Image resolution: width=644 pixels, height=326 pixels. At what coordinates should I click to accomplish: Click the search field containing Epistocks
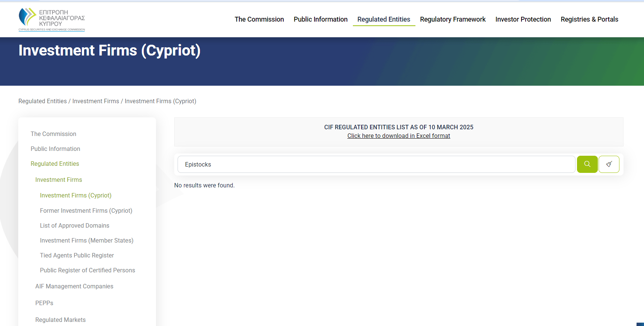click(x=376, y=164)
